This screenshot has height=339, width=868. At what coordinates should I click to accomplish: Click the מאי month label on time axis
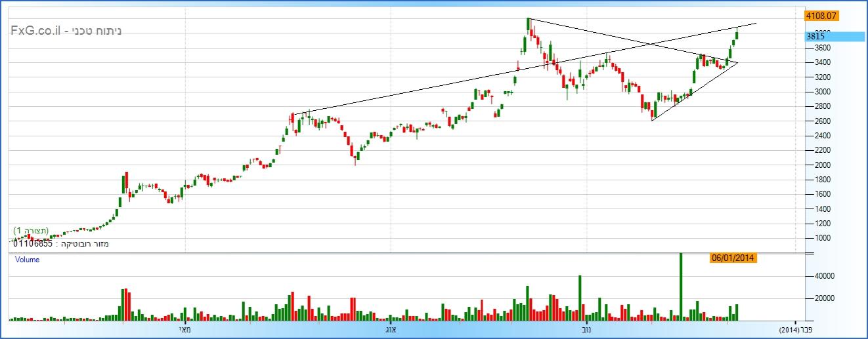click(x=184, y=329)
